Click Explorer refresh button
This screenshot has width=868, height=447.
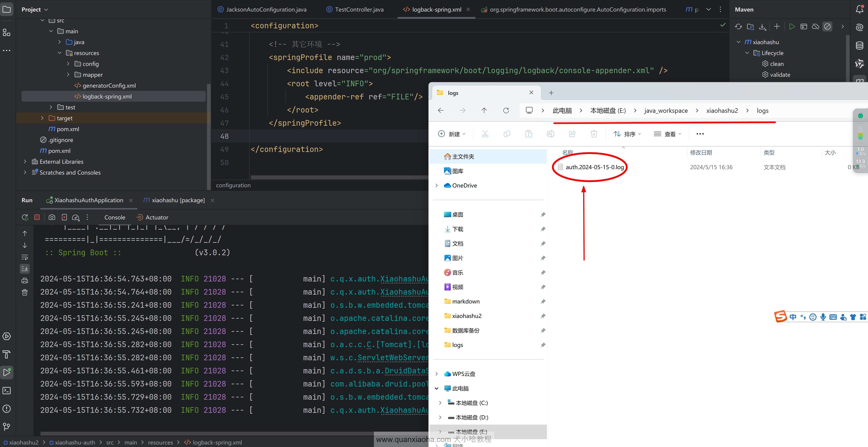click(x=506, y=111)
